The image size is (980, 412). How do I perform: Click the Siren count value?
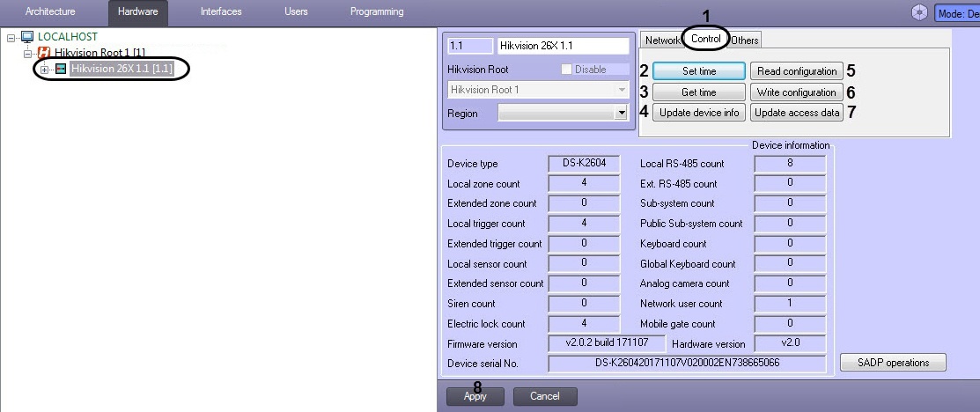click(584, 303)
